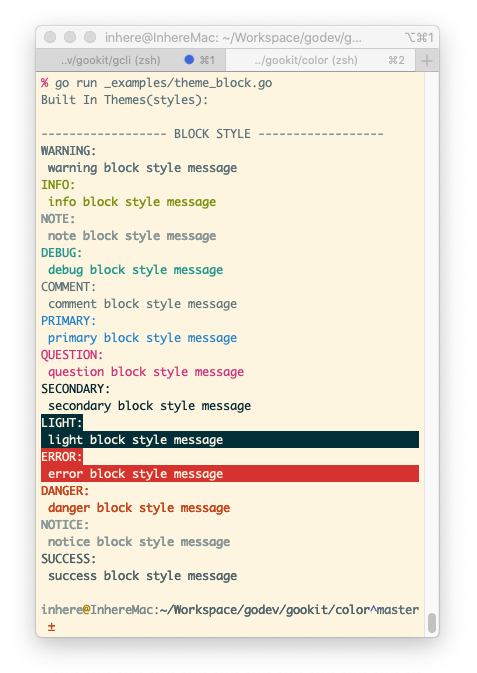The height and width of the screenshot is (673, 477).
Task: Click the dark-highlighted 'LIGHT:' label
Action: pos(62,423)
